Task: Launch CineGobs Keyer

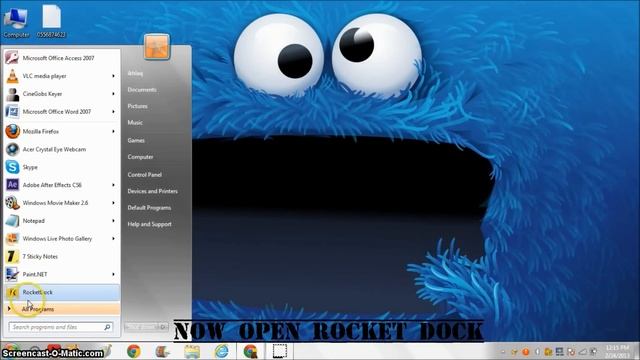Action: pos(61,94)
